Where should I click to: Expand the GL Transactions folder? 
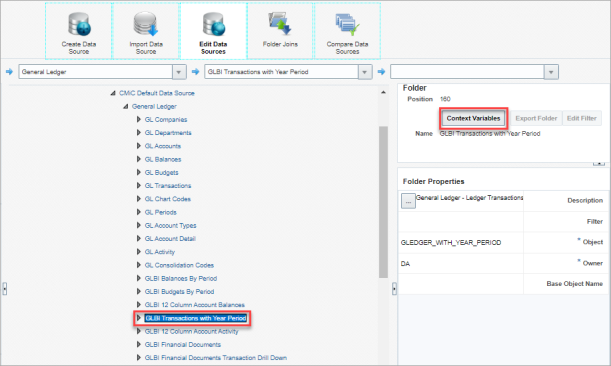tap(138, 186)
